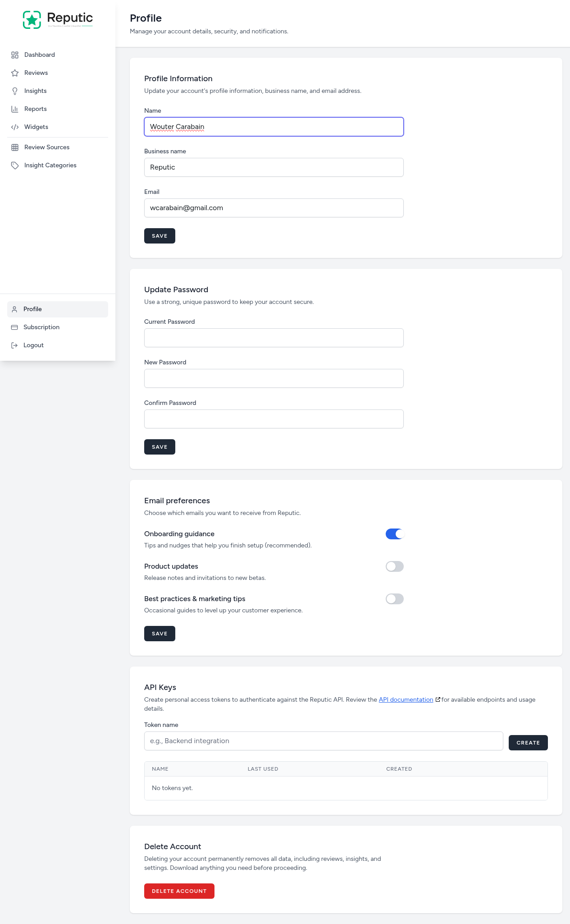Open the Subscription page from sidebar
The height and width of the screenshot is (924, 570).
pos(41,327)
